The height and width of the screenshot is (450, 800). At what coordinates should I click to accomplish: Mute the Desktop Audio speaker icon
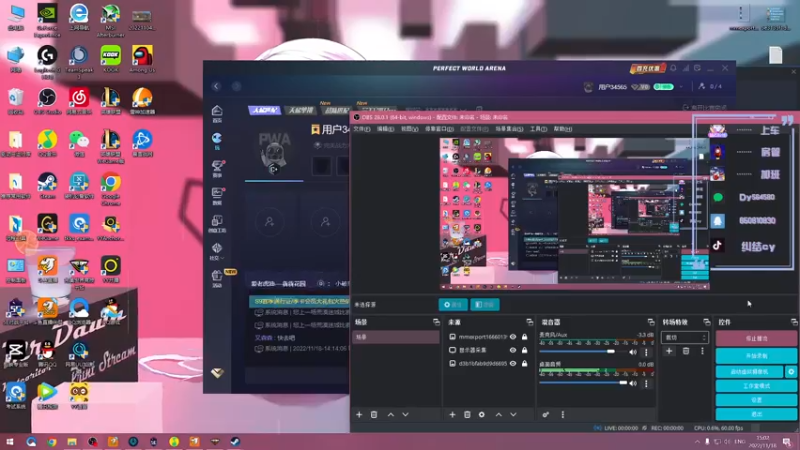coord(633,383)
